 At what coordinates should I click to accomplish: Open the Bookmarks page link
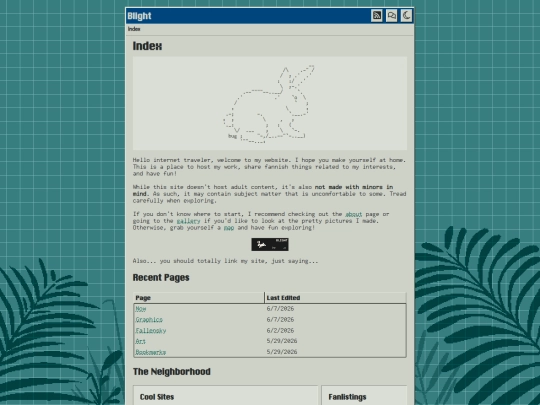[151, 352]
